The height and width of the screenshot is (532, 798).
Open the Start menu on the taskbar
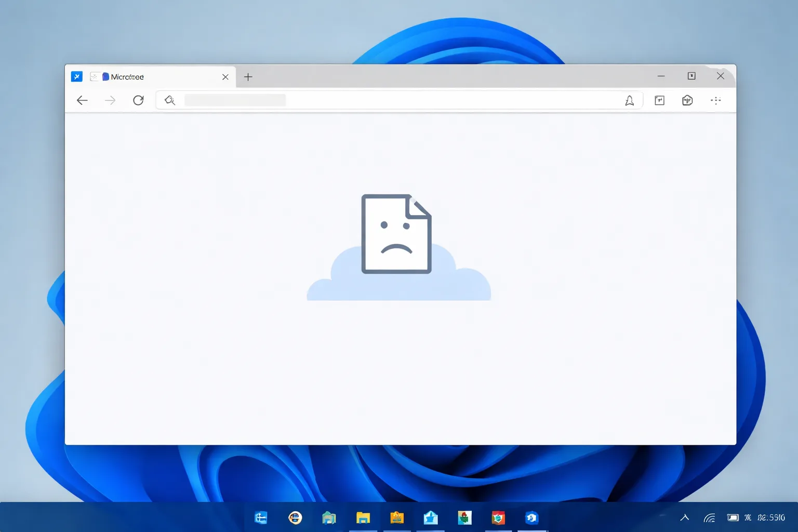pyautogui.click(x=261, y=517)
